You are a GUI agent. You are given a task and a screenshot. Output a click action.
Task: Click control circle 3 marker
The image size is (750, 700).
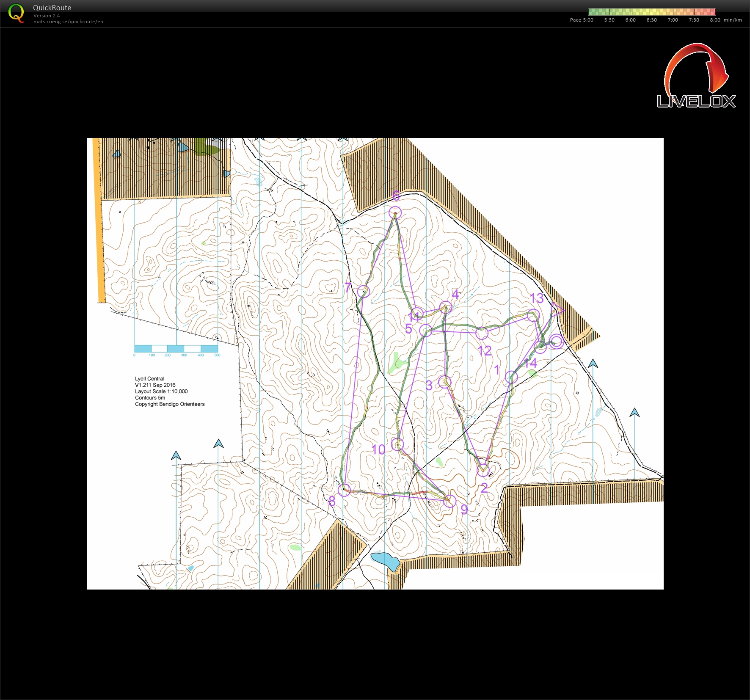pyautogui.click(x=444, y=382)
